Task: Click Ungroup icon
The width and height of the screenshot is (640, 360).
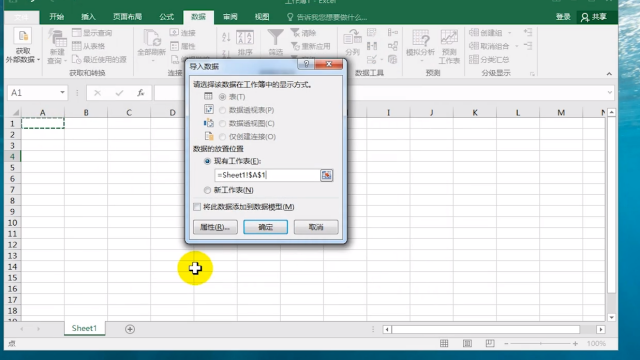Action: (474, 46)
